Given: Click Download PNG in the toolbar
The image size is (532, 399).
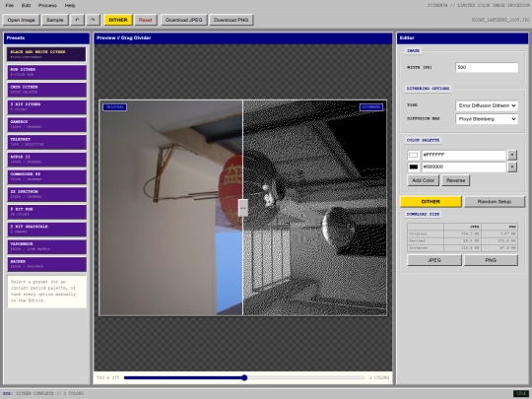Looking at the screenshot, I should (x=232, y=20).
